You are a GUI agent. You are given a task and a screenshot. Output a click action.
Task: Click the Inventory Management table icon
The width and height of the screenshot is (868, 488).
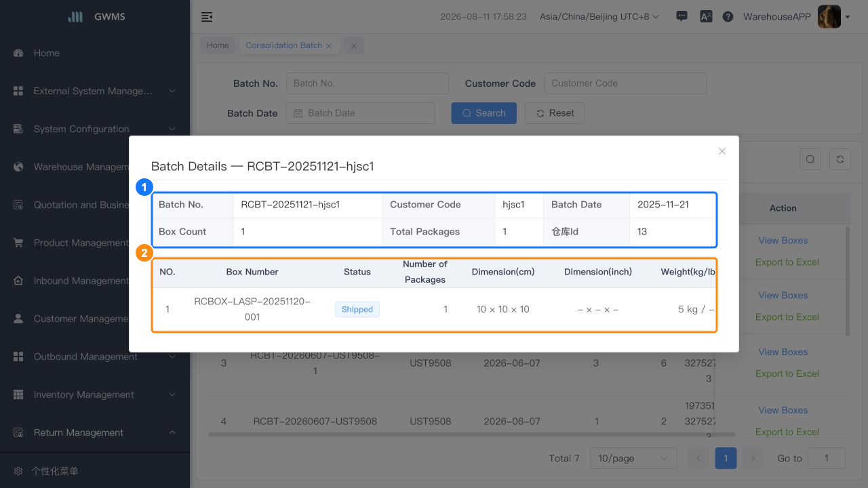point(18,394)
